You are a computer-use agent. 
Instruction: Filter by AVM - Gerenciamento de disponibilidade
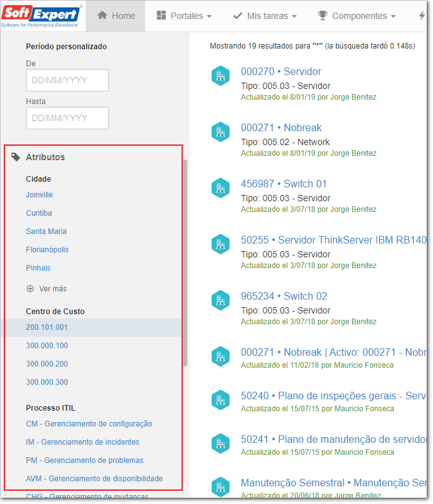95,479
